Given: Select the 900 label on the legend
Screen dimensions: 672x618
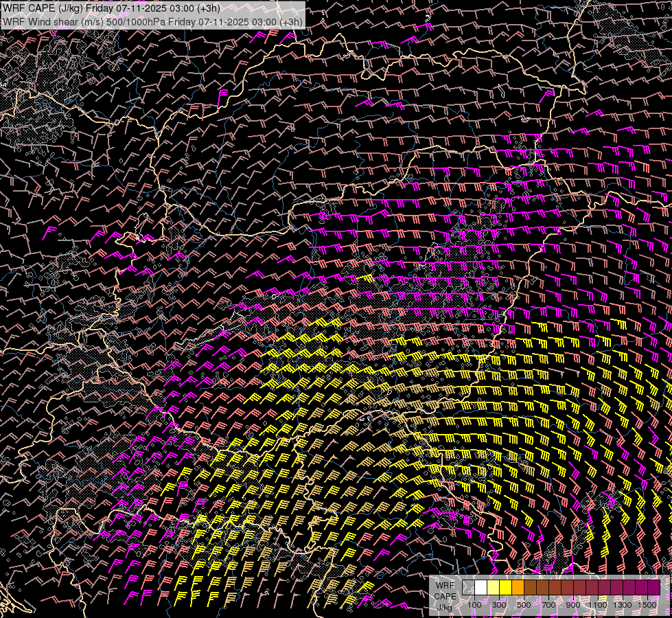Looking at the screenshot, I should point(573,605).
